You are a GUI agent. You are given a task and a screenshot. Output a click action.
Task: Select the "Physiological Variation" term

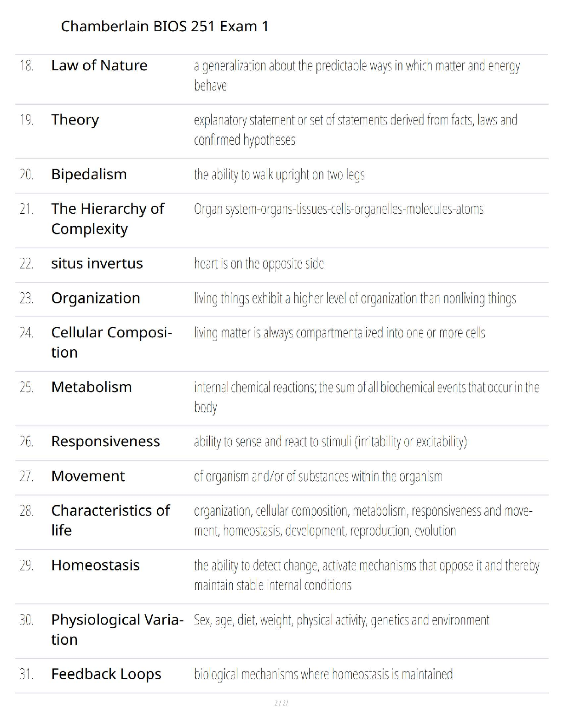117,630
